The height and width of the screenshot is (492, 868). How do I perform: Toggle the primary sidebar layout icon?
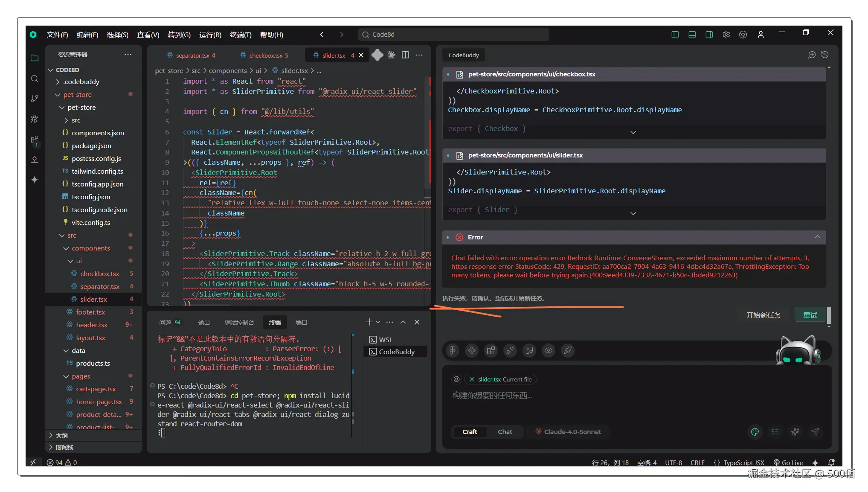675,35
